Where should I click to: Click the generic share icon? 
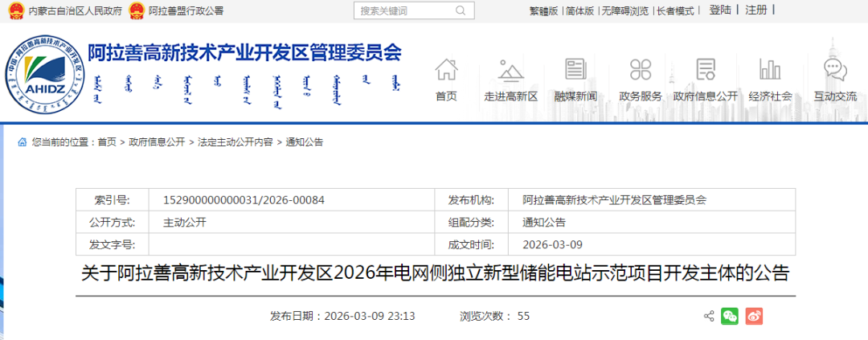click(709, 316)
